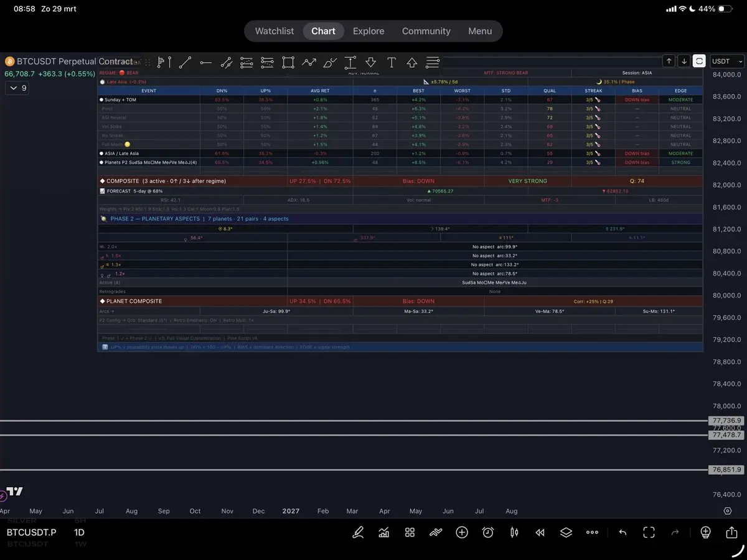Open the 1D timeframe selector
Screen dimensions: 747x560
coord(79,533)
